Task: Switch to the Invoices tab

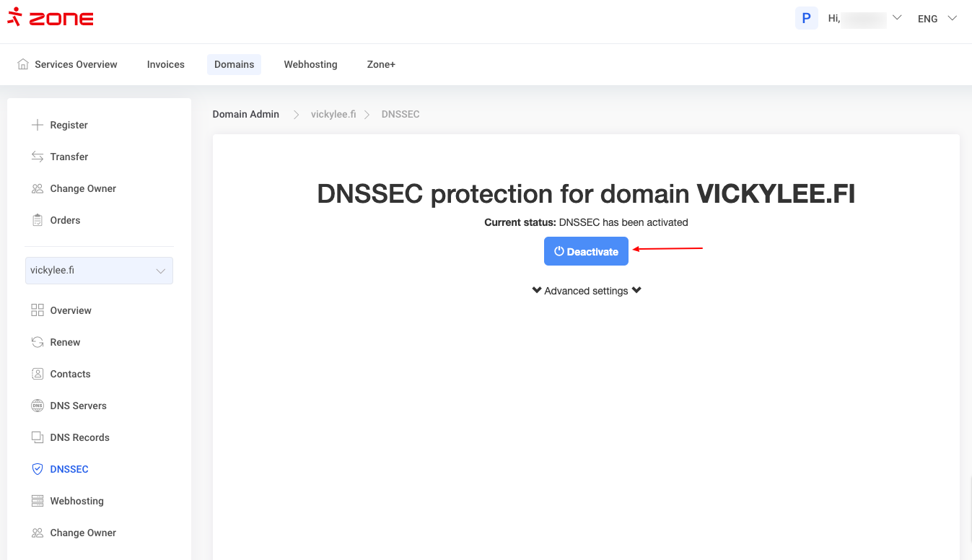Action: coord(166,64)
